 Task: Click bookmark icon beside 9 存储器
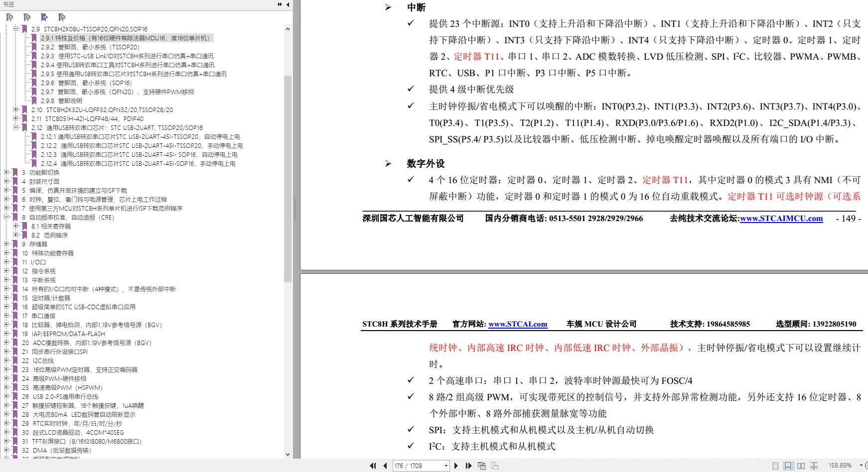(15, 244)
